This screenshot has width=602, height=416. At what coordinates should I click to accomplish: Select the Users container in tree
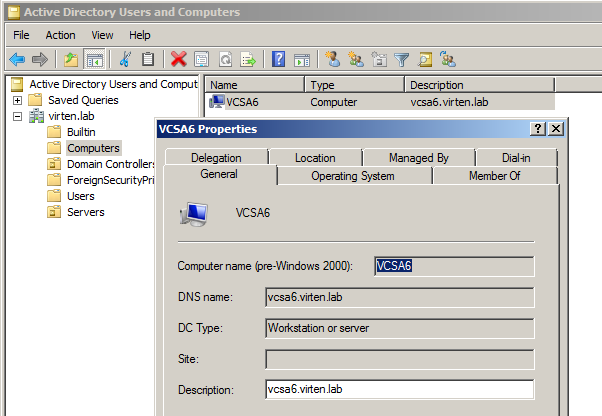point(81,196)
